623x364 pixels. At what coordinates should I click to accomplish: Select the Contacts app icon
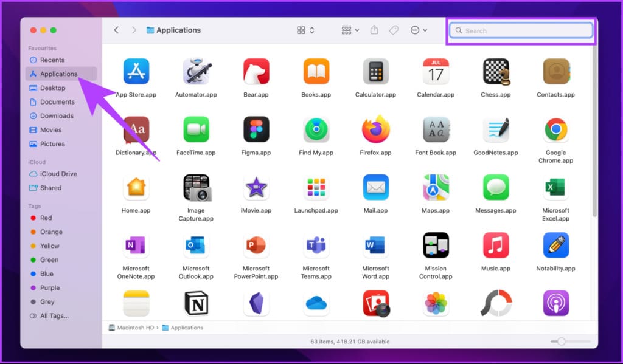[556, 72]
